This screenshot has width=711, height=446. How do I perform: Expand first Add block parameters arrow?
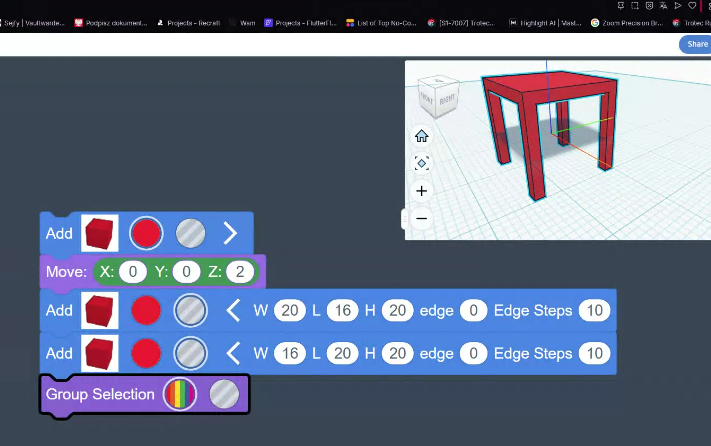[231, 233]
